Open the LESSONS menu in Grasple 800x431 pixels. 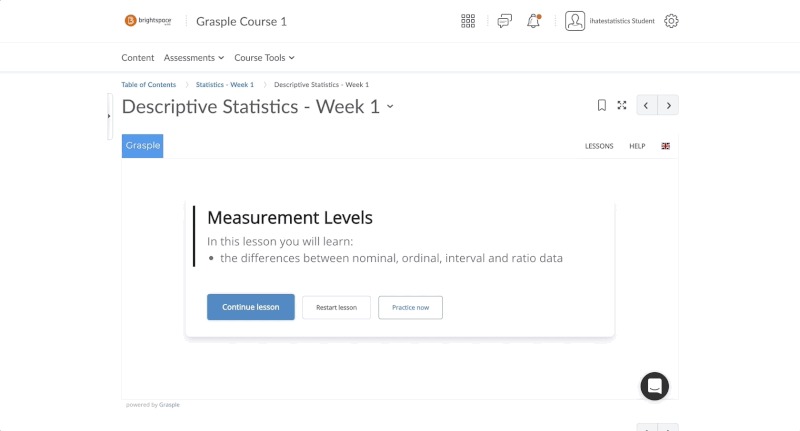pos(599,146)
